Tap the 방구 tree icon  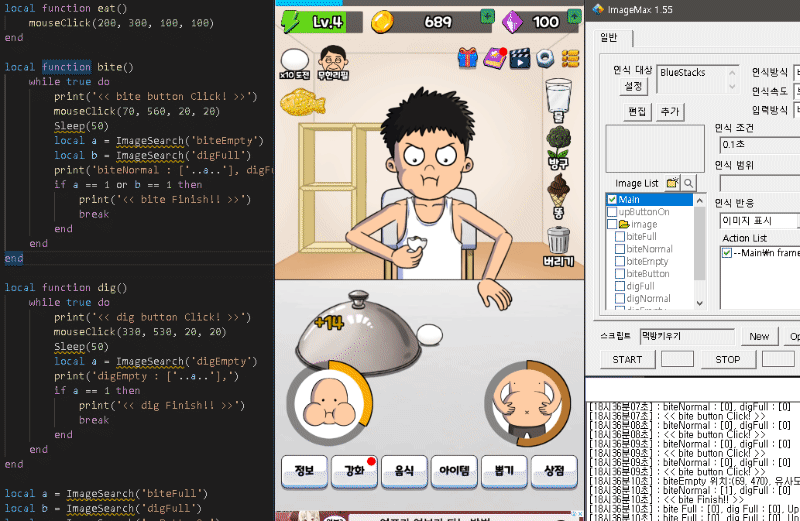(x=558, y=148)
